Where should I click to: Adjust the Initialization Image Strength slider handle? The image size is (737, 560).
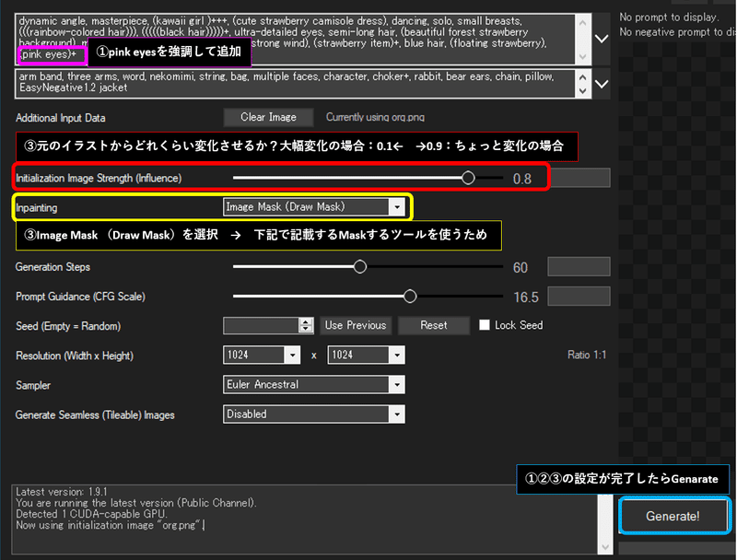pyautogui.click(x=468, y=178)
